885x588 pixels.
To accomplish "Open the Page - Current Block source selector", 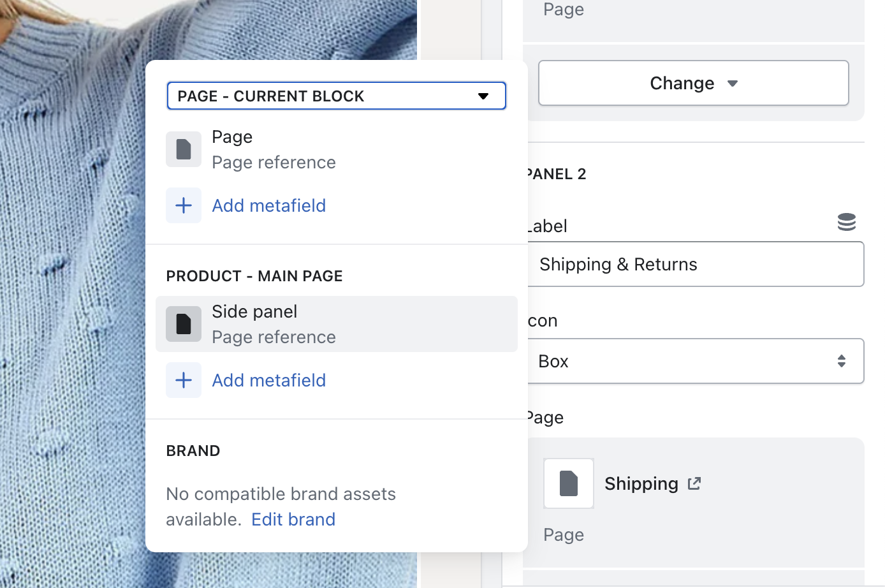I will point(336,96).
